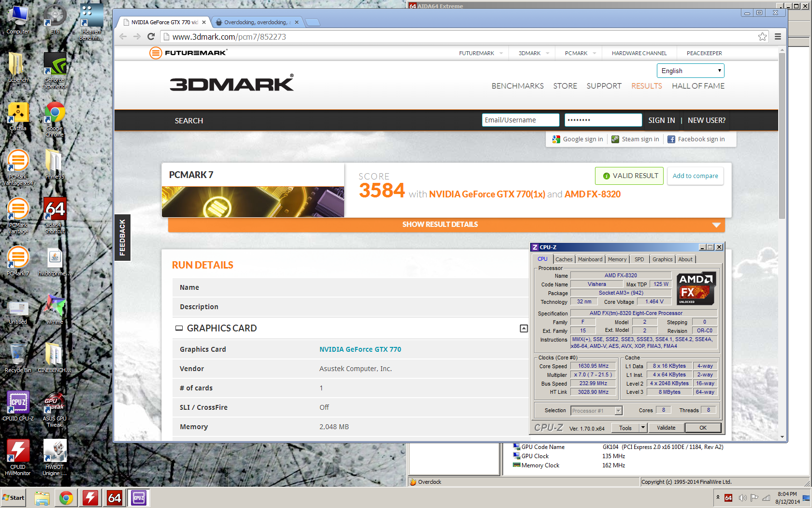The width and height of the screenshot is (812, 508).
Task: Click Steam sign in link
Action: coord(635,139)
